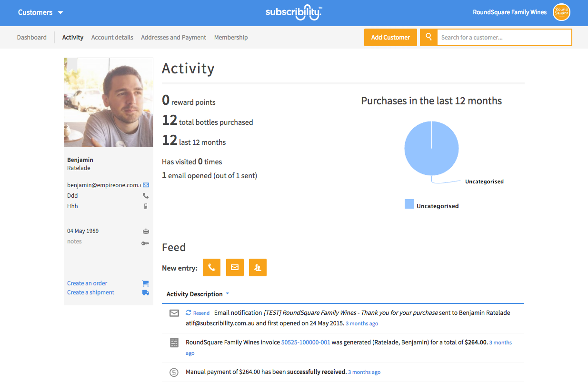Click the search magnifier icon
The width and height of the screenshot is (588, 383).
pyautogui.click(x=429, y=37)
